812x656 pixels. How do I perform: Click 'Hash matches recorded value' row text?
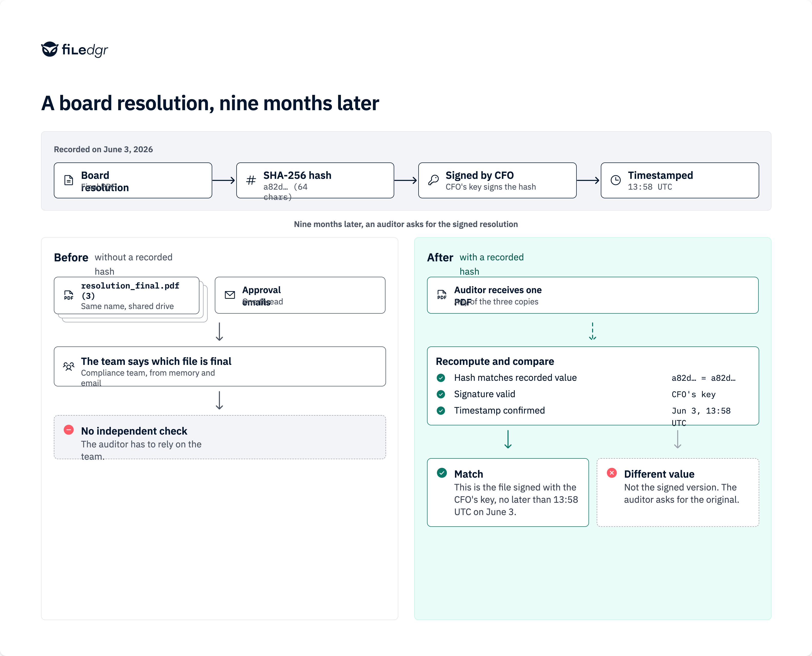tap(515, 377)
